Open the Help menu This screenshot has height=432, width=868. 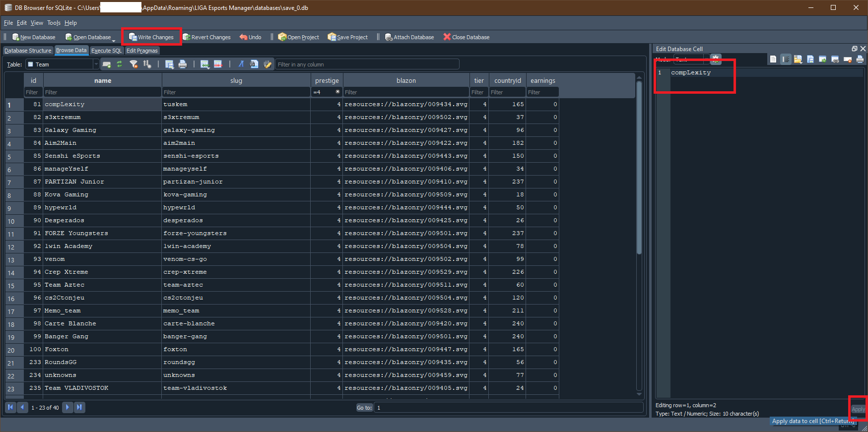[x=70, y=23]
